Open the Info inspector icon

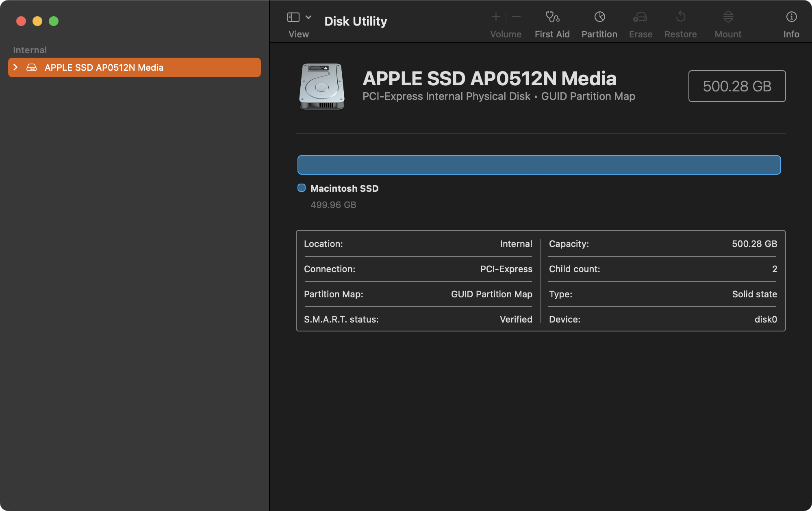click(x=791, y=17)
